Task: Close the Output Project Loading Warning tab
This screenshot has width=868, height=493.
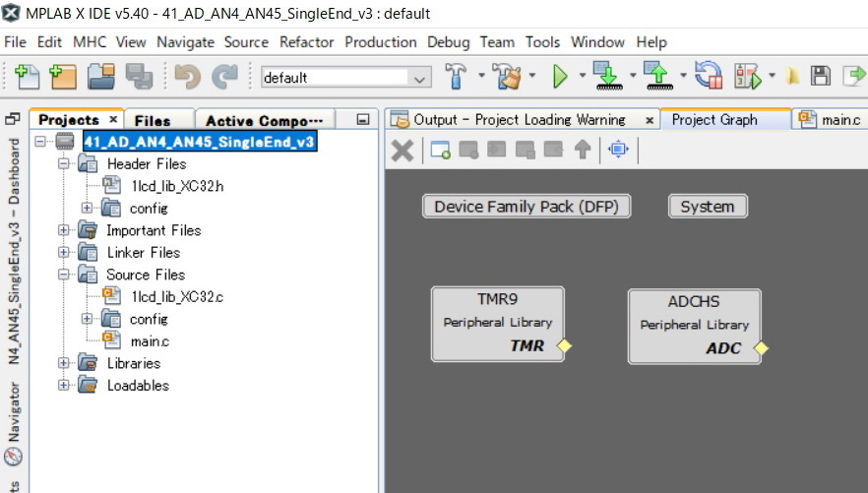Action: coord(650,120)
